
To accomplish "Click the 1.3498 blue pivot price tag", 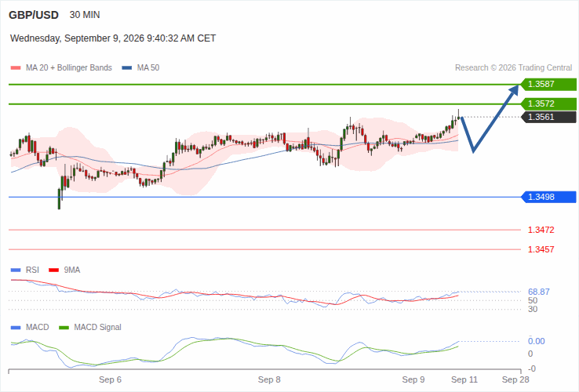I will pos(548,197).
